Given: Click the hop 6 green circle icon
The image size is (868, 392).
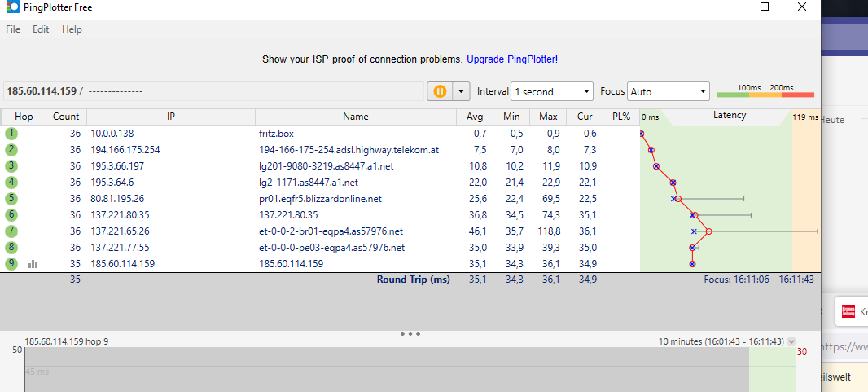Looking at the screenshot, I should 11,215.
